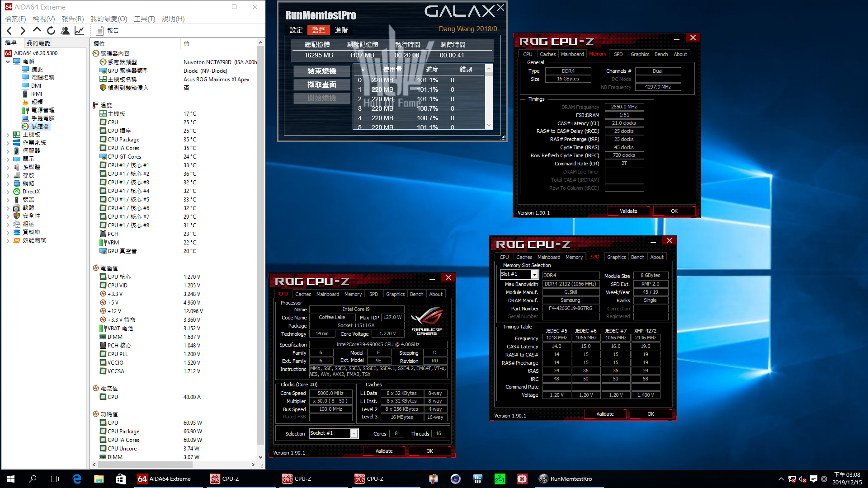
Task: Select the 電源管理 power management item
Action: click(x=42, y=110)
